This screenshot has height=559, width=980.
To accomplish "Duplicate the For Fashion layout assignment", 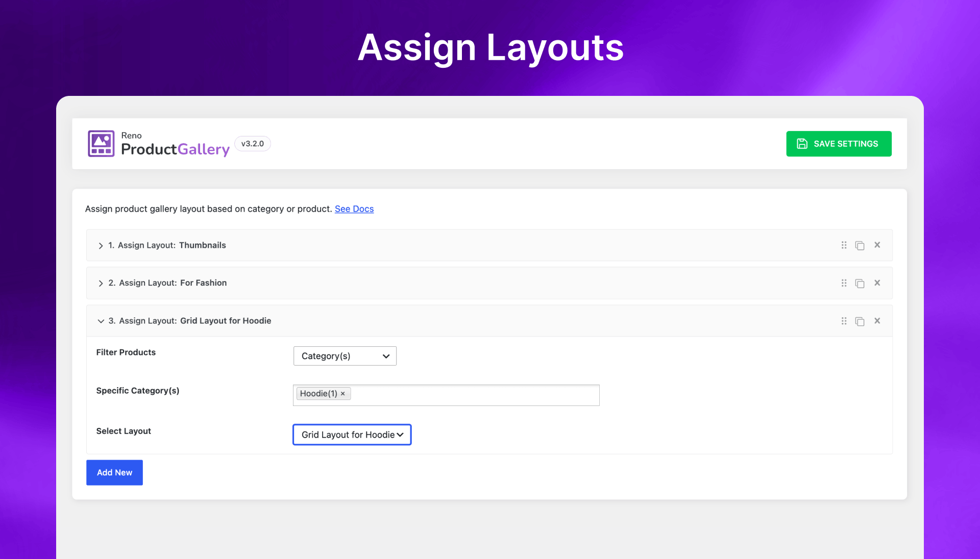I will coord(860,283).
